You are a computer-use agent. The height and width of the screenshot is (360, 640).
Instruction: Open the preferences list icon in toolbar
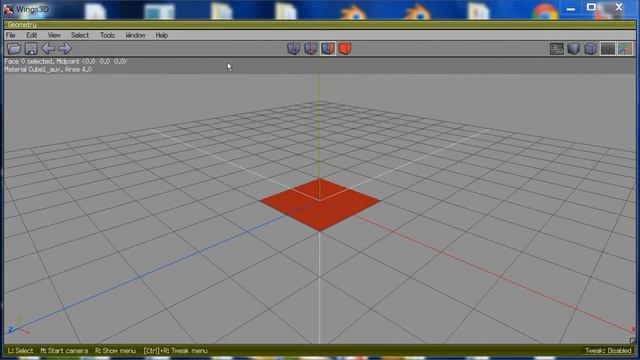click(x=556, y=49)
